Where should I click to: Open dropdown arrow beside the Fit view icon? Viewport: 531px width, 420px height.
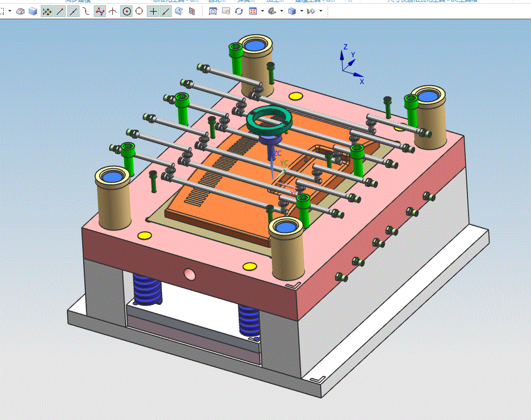(x=262, y=11)
